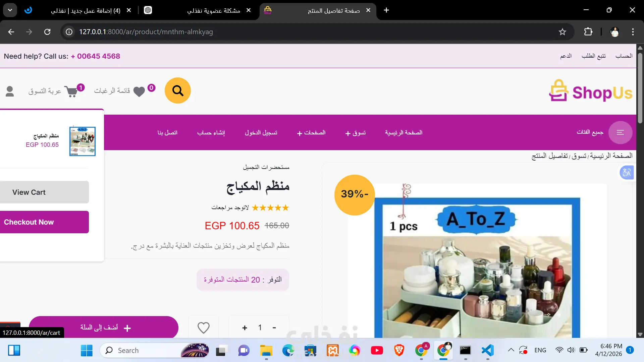This screenshot has width=644, height=362.
Task: Switch to مشكلة عضوية نفذلي tab
Action: click(213, 10)
